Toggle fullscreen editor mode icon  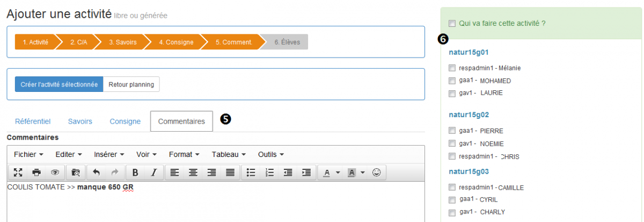[18, 173]
